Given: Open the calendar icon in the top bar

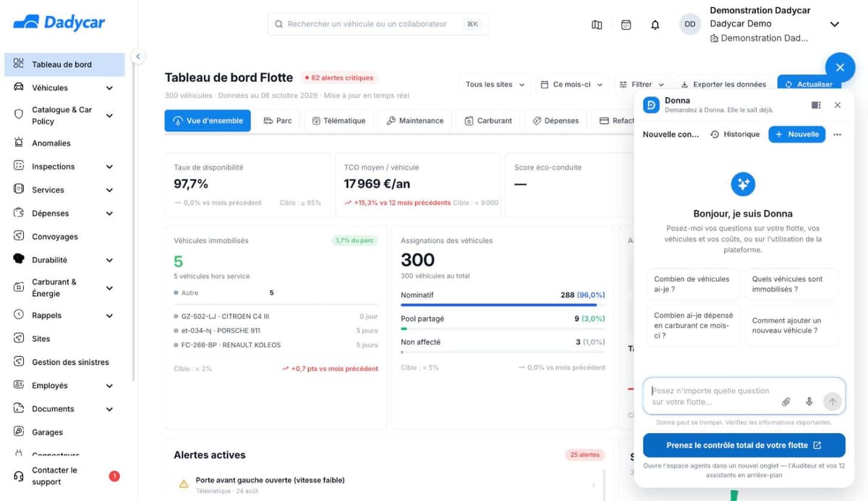Looking at the screenshot, I should (626, 25).
